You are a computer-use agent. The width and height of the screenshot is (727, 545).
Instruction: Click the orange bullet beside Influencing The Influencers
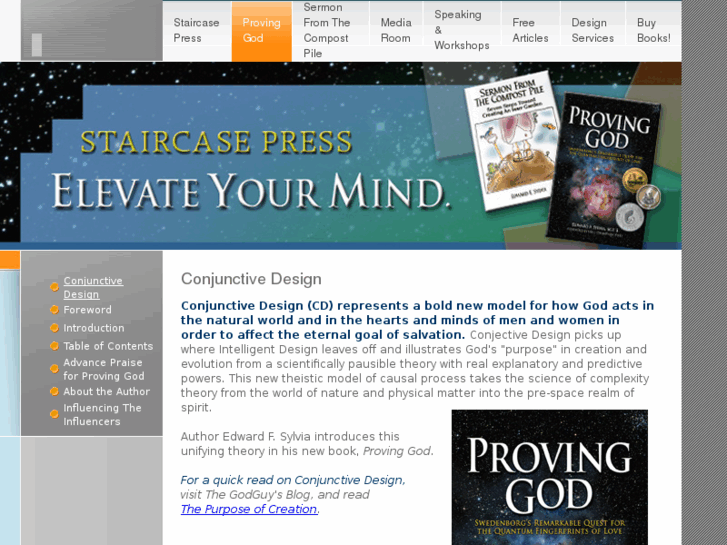point(54,414)
